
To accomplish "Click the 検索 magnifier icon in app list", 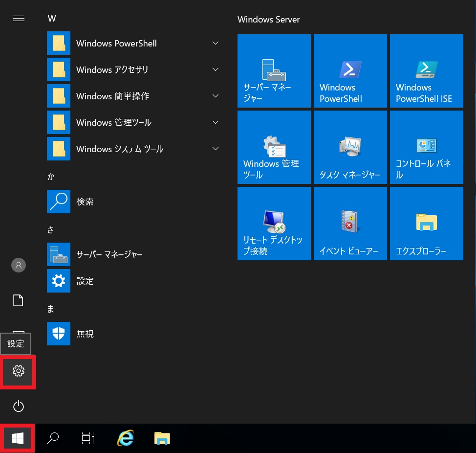I will [59, 202].
